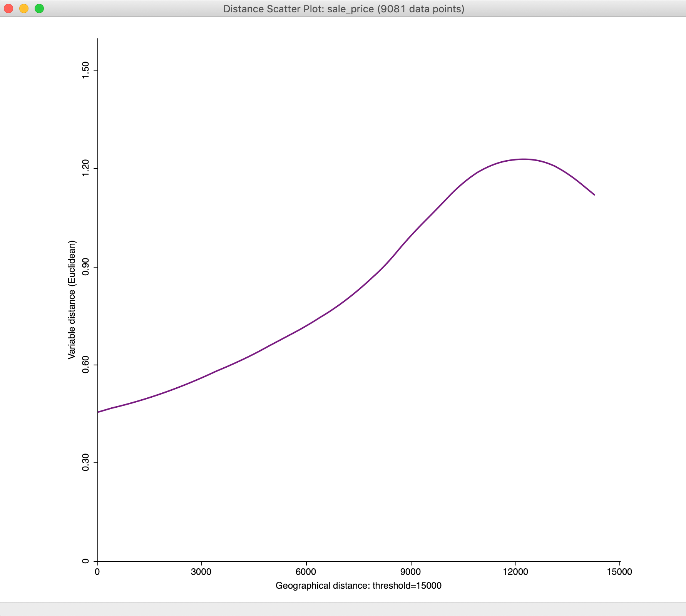Click the y-axis label 'Variable distance (Euclidean)'
Image resolution: width=686 pixels, height=616 pixels.
tap(72, 300)
